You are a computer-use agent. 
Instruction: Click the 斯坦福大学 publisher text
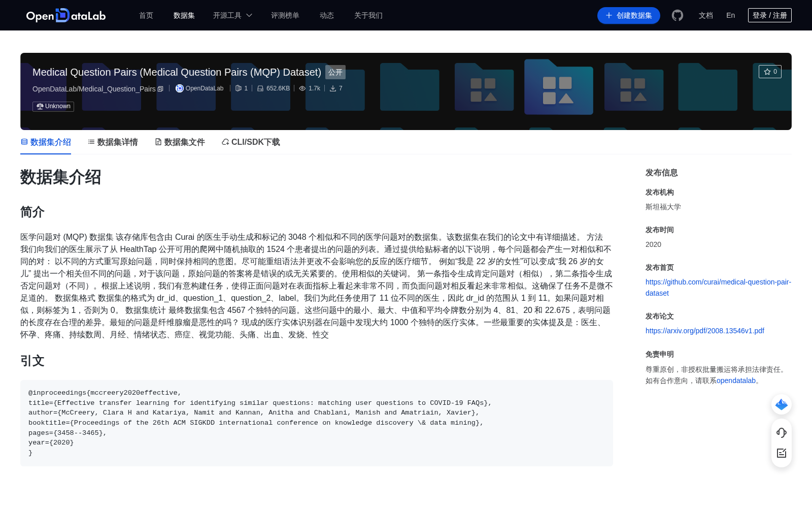click(x=663, y=207)
